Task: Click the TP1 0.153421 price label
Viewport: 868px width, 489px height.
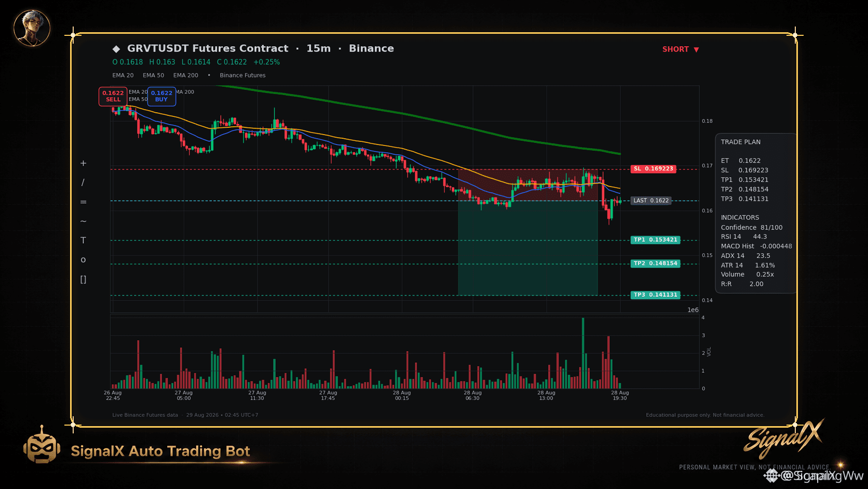Action: 656,240
